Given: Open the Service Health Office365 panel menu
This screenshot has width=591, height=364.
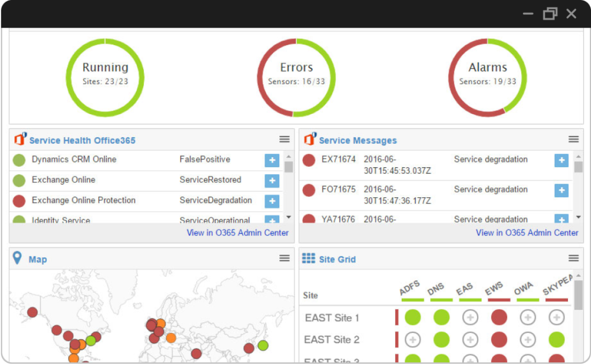Looking at the screenshot, I should click(285, 140).
